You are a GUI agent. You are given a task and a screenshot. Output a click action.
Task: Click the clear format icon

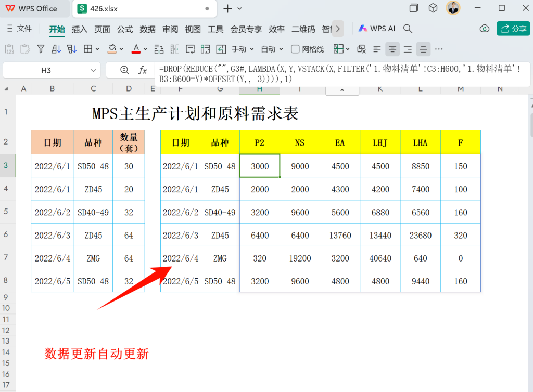(x=361, y=49)
